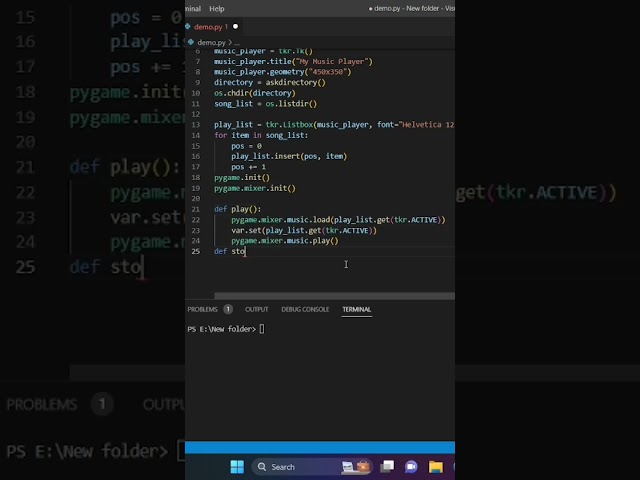Click 'os.chdir(directory)' on line 10
This screenshot has height=480, width=640.
click(255, 93)
